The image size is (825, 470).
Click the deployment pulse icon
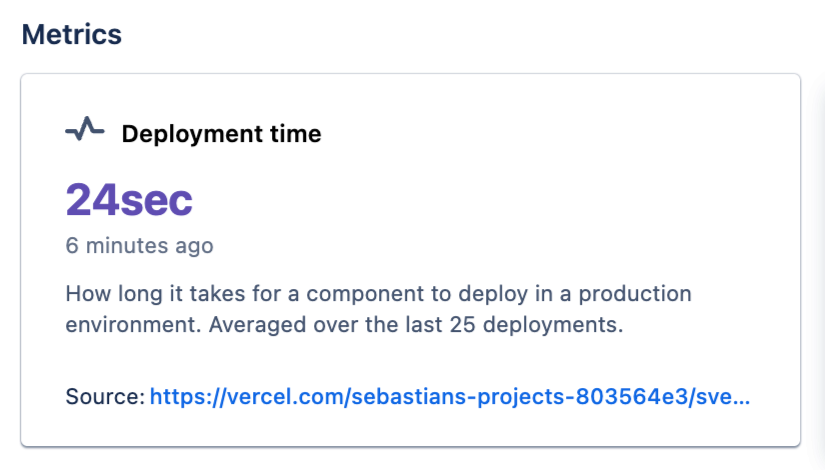tap(85, 131)
